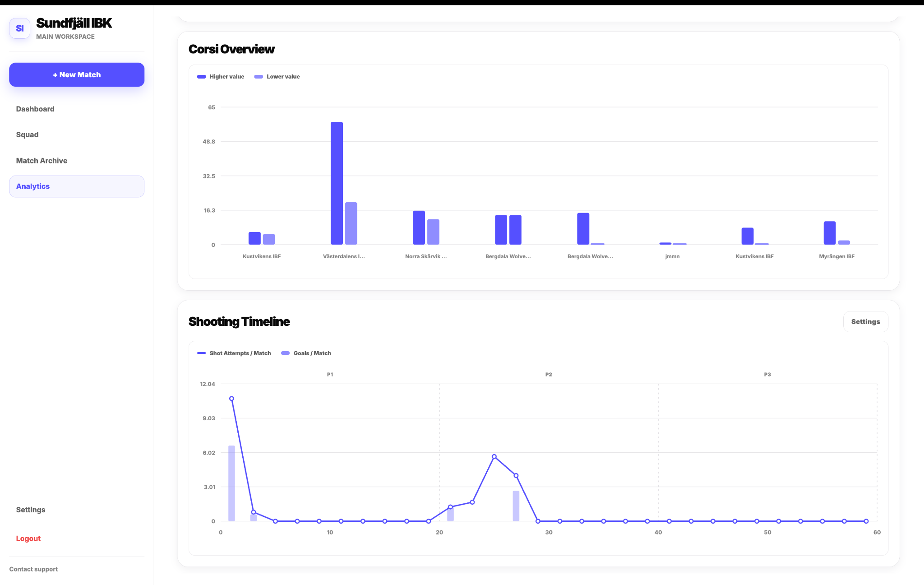Screen dimensions: 924x585
Task: Click the P3 period label
Action: (767, 375)
